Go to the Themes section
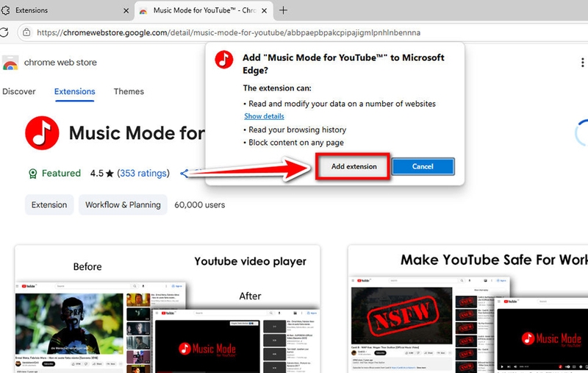This screenshot has height=373, width=588. click(129, 91)
